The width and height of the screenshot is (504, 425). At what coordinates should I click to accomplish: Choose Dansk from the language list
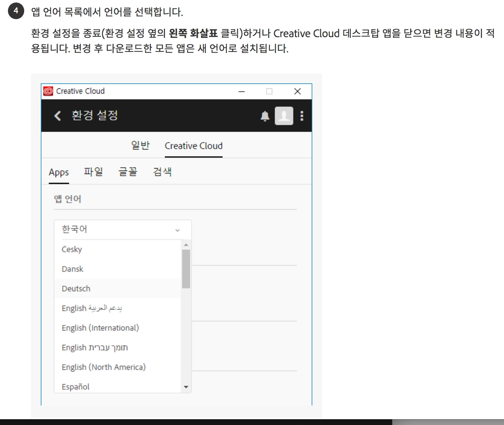[117, 269]
